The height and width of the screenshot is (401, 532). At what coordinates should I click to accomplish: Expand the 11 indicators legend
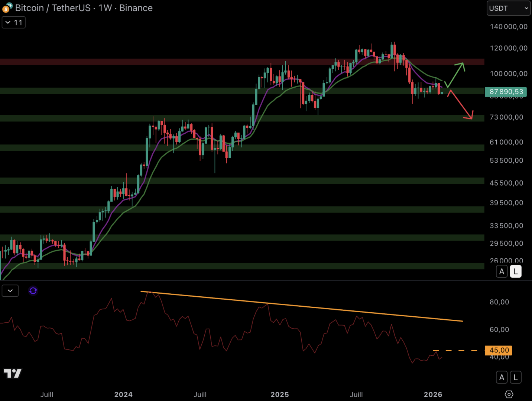pos(14,23)
